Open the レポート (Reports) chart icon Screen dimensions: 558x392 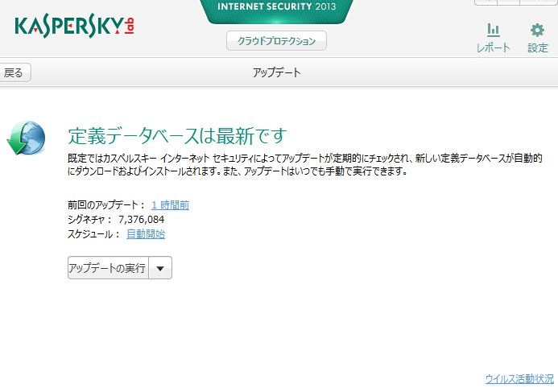tap(494, 31)
